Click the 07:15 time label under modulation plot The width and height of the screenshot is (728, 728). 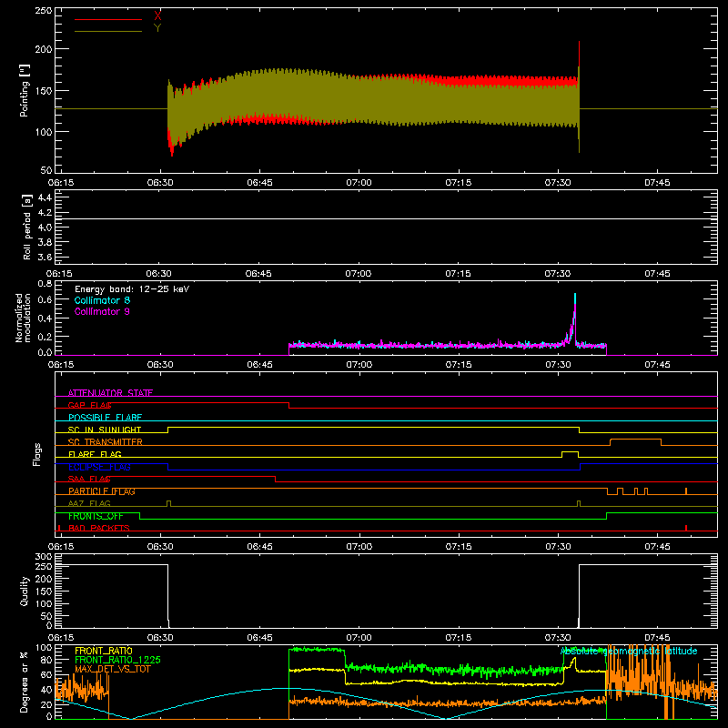(x=459, y=365)
